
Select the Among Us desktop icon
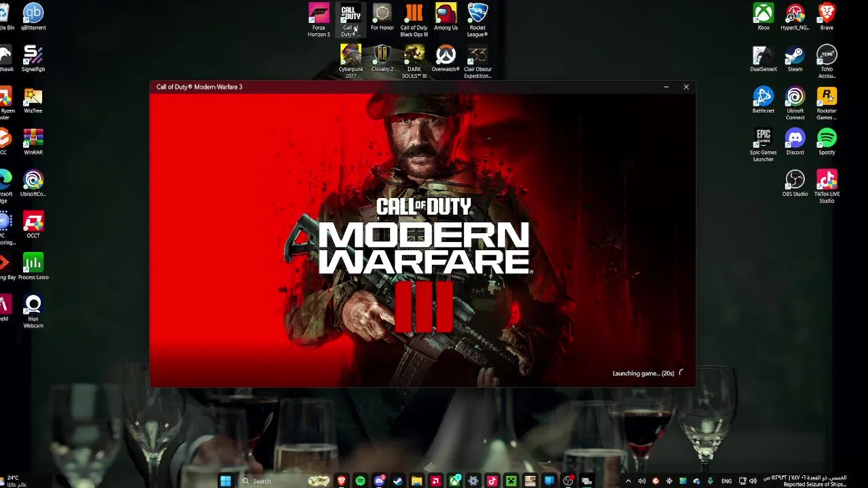click(446, 17)
